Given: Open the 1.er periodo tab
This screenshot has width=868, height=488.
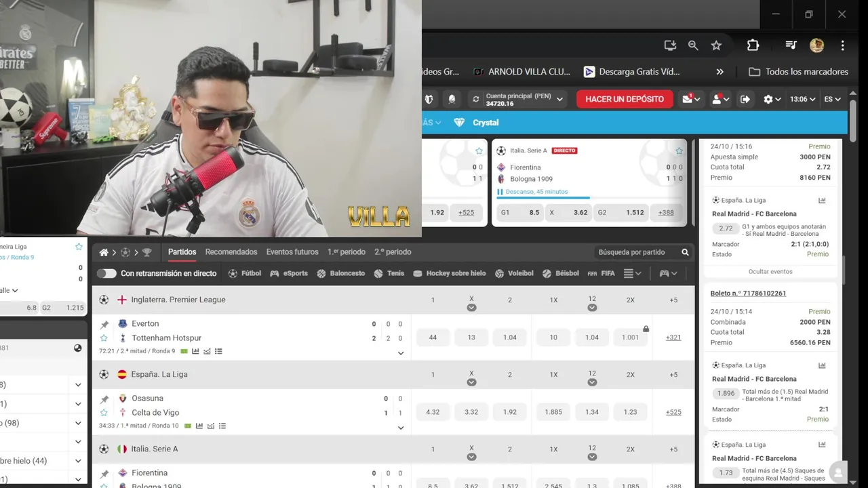Looking at the screenshot, I should (347, 252).
